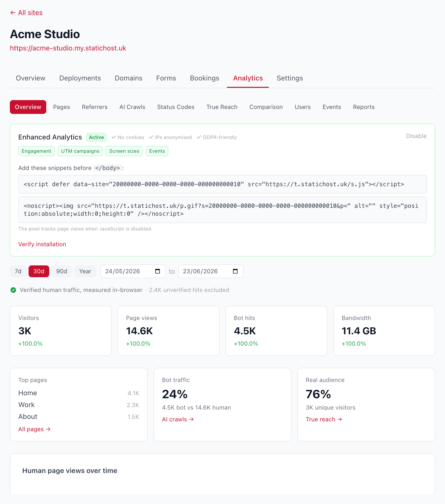This screenshot has width=445, height=504.
Task: Select the red Overview analytics sub-tab
Action: [x=28, y=107]
